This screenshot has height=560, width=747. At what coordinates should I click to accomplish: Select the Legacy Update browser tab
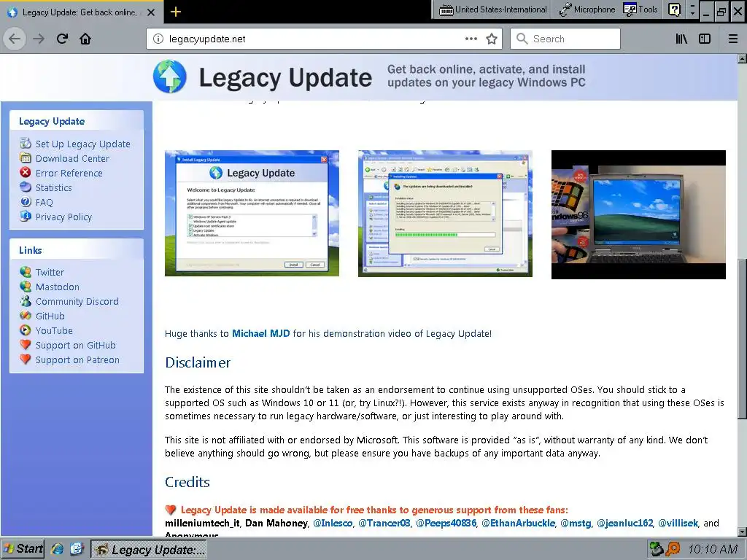point(82,12)
